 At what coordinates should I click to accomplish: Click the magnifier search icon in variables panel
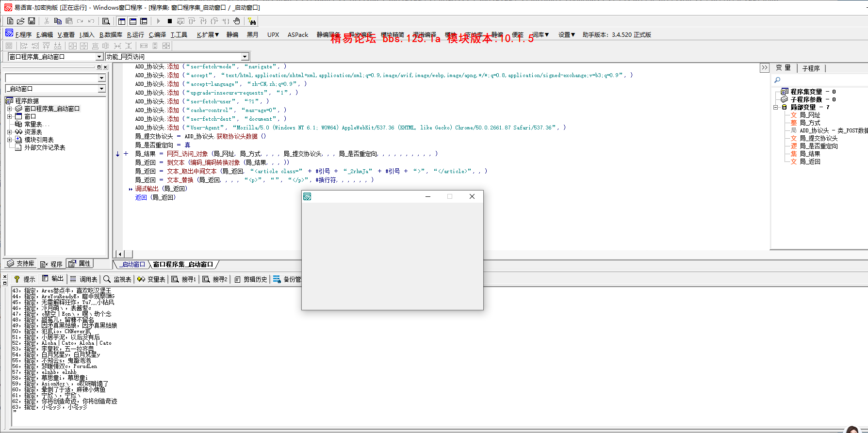pos(778,80)
